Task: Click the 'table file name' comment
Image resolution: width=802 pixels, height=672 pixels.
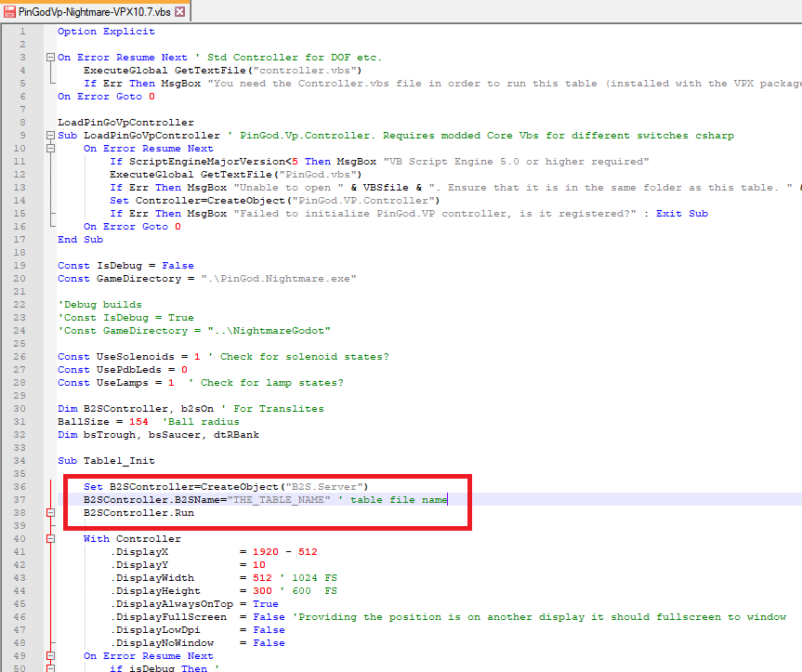Action: 399,500
